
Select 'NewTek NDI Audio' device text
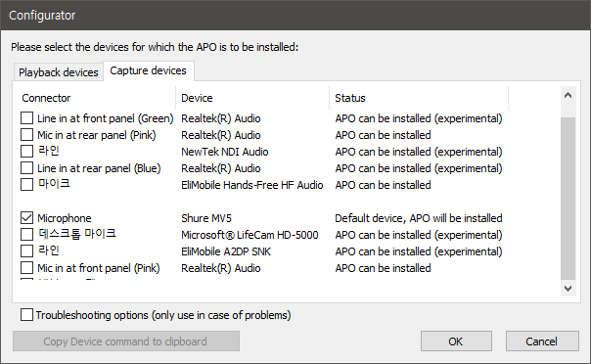[x=225, y=152]
